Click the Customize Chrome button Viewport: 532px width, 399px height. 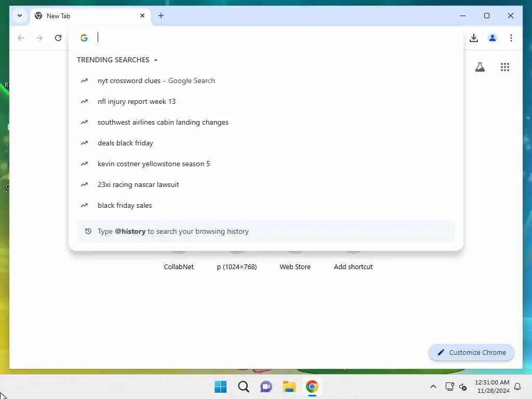[x=472, y=353]
